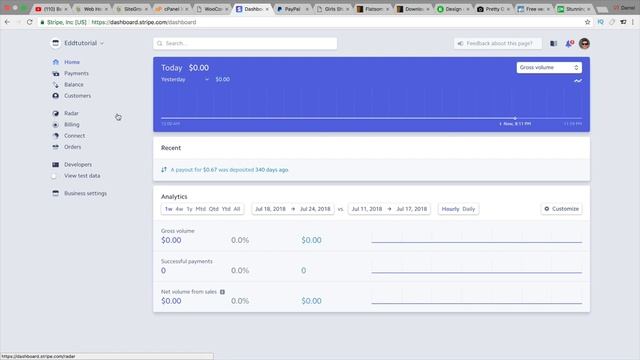Click the payout transfer arrows icon
This screenshot has height=360, width=640.
tap(164, 169)
